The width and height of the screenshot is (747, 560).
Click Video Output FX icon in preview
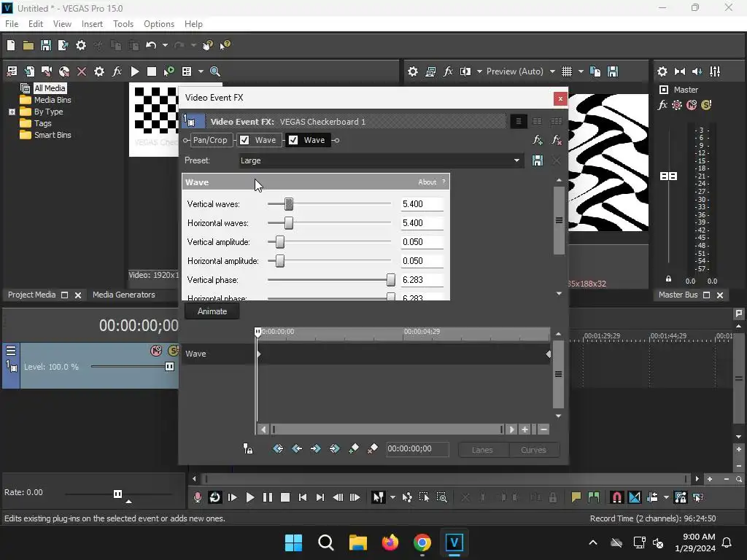(448, 71)
